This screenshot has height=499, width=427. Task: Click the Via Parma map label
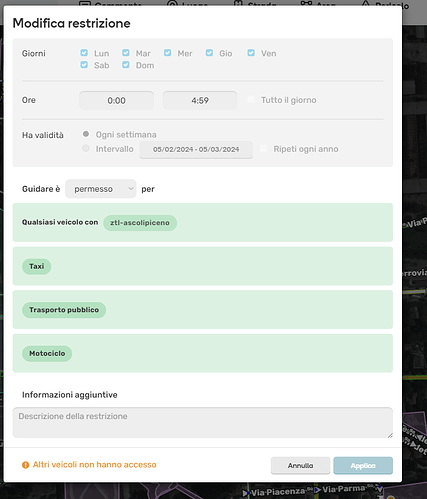344,489
